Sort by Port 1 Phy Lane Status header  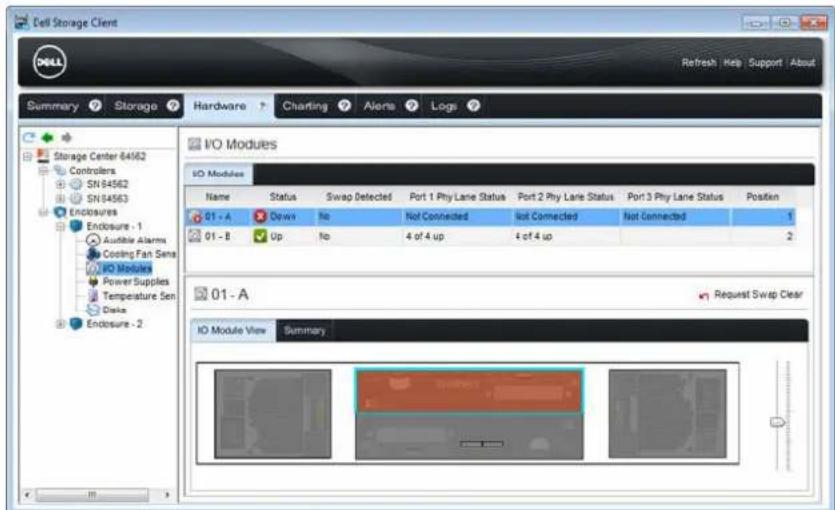point(457,197)
